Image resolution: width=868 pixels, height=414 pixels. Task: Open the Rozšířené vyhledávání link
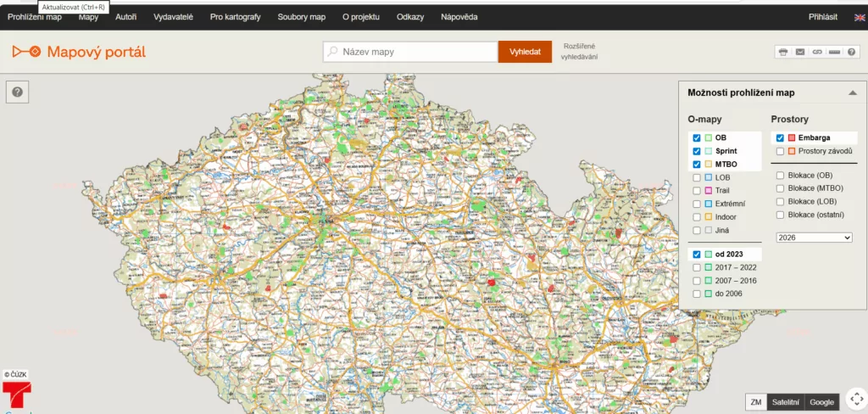pyautogui.click(x=579, y=51)
